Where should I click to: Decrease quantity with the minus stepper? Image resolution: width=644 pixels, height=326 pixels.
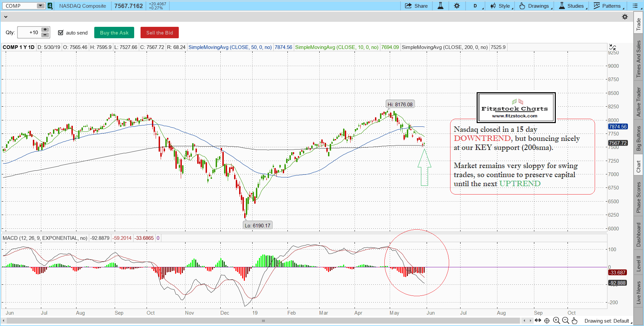click(x=45, y=35)
